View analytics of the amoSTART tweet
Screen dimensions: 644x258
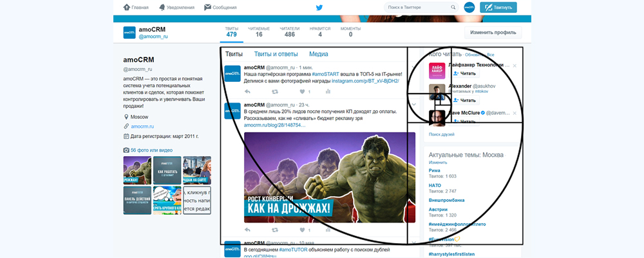click(x=327, y=92)
